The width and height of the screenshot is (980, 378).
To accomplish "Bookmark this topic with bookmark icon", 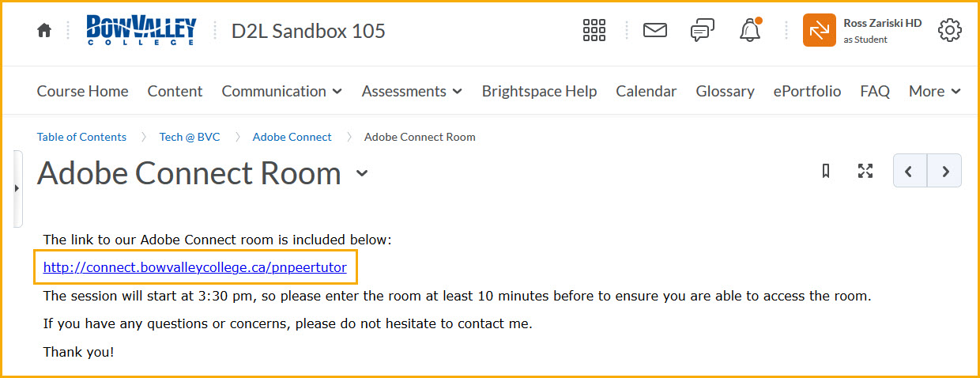I will pos(826,171).
